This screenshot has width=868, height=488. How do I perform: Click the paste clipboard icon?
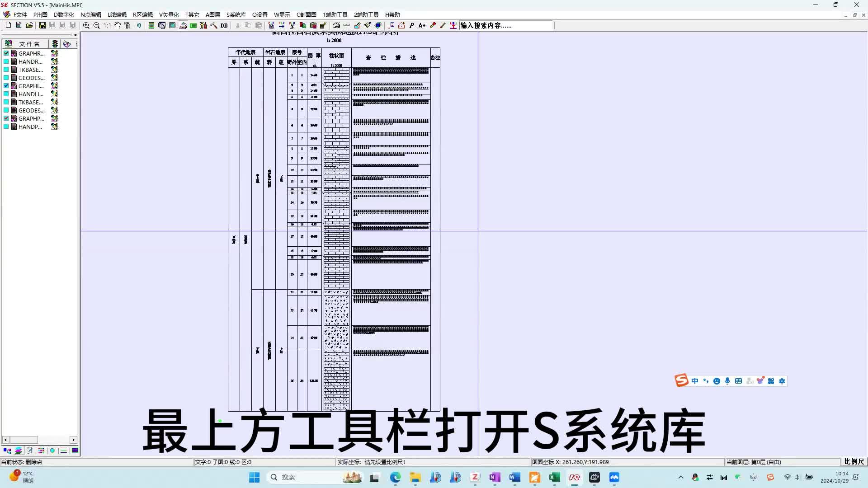(259, 25)
